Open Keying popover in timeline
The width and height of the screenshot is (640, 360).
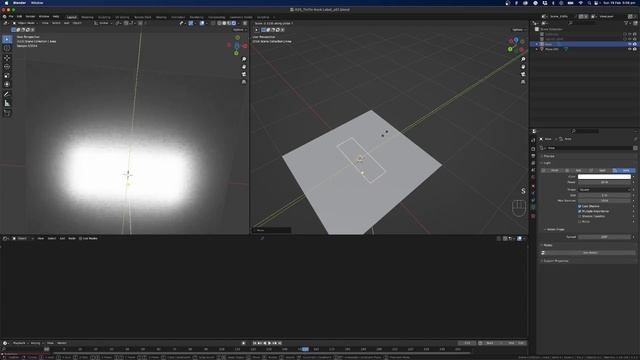click(36, 343)
